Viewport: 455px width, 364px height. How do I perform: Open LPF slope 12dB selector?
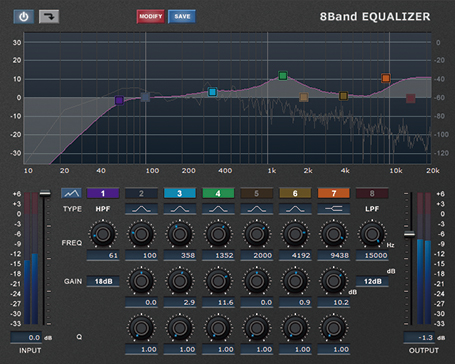click(x=372, y=281)
